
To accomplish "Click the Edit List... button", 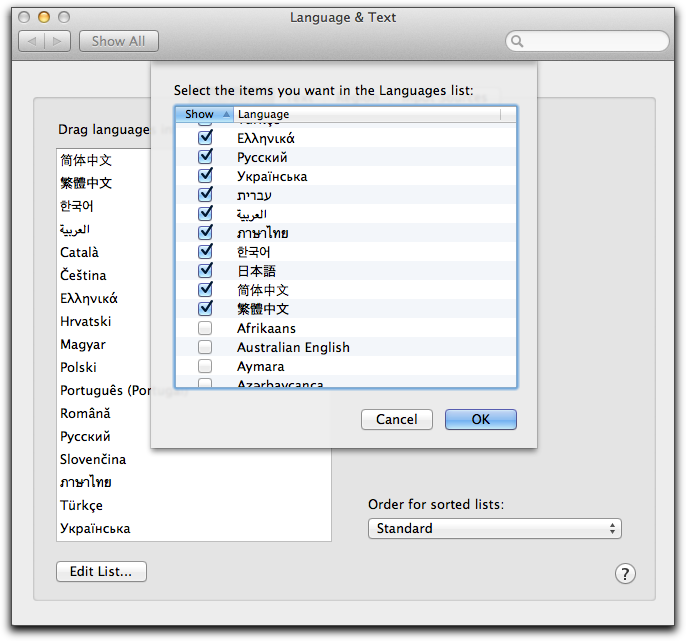I will (101, 571).
